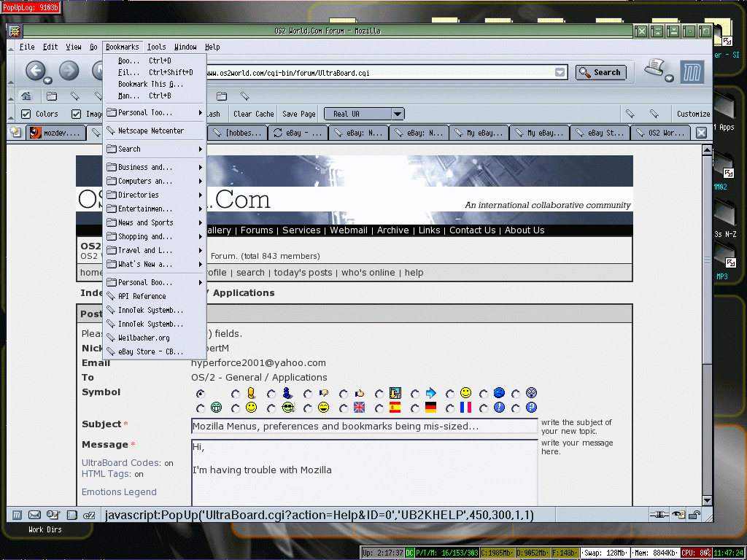747x560 pixels.
Task: Expand the URL bar history dropdown arrow
Action: tap(560, 72)
